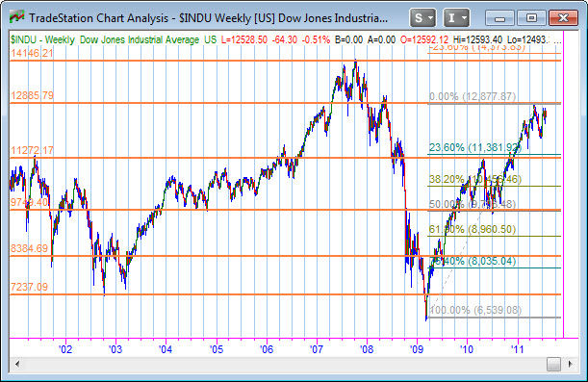
Task: Open the S symbol dropdown button
Action: click(x=422, y=17)
